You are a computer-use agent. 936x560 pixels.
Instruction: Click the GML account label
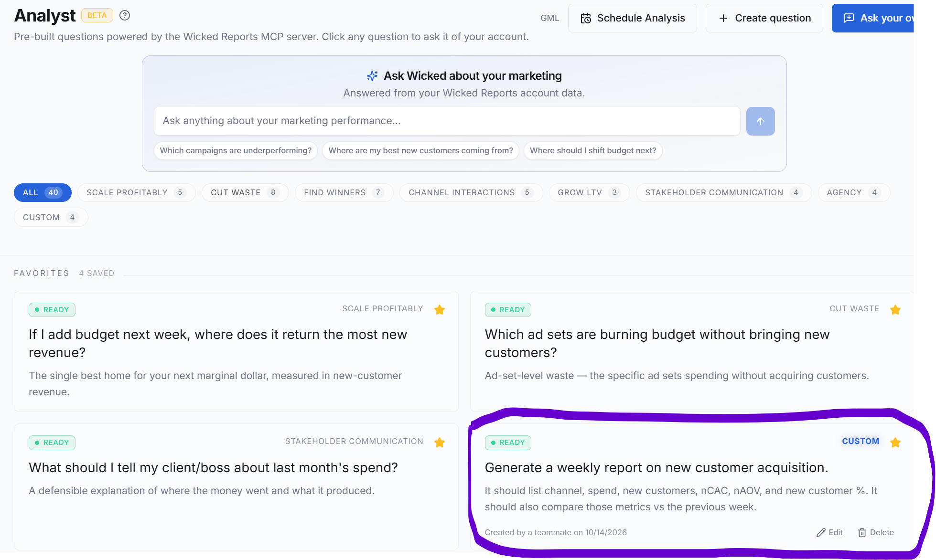pyautogui.click(x=549, y=18)
